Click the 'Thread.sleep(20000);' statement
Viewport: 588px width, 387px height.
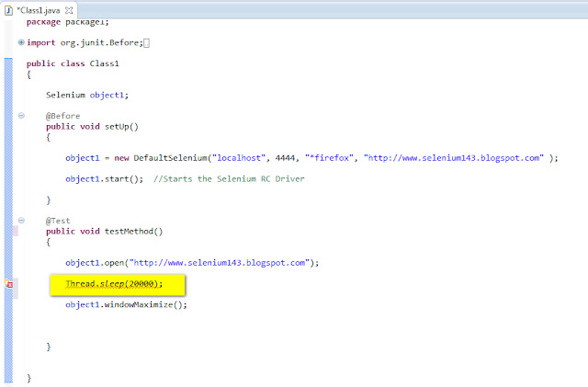[114, 284]
